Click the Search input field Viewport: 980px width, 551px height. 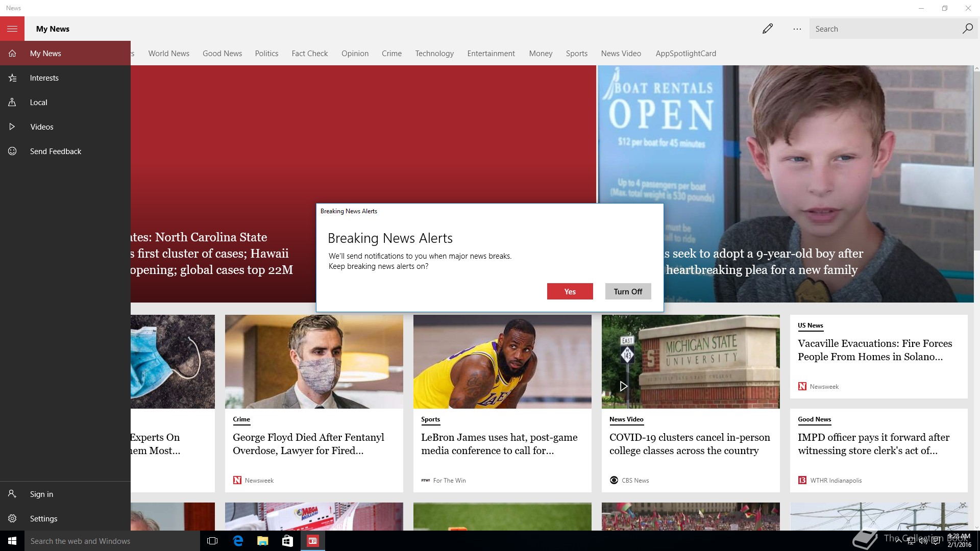click(x=885, y=29)
